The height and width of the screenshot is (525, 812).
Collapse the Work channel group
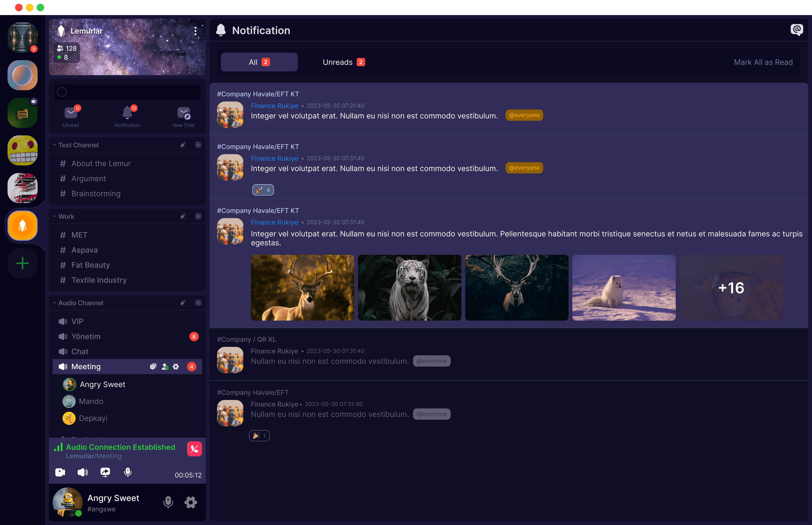point(55,217)
